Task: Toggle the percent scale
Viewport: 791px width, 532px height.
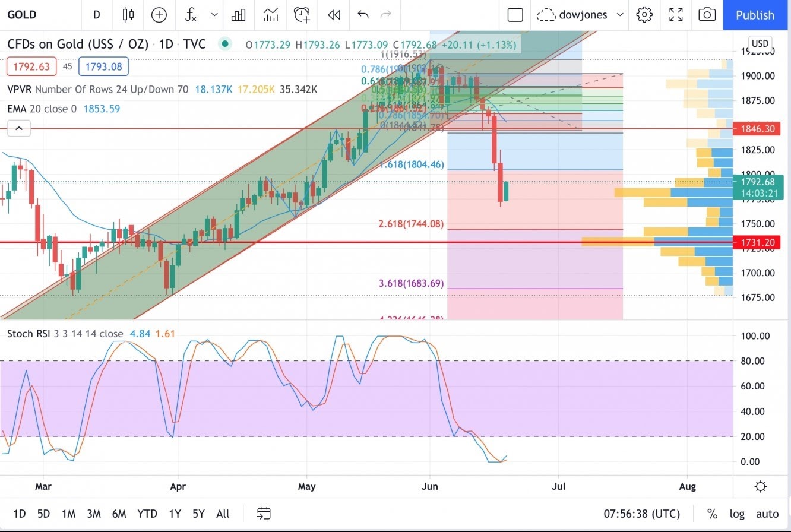Action: [712, 514]
